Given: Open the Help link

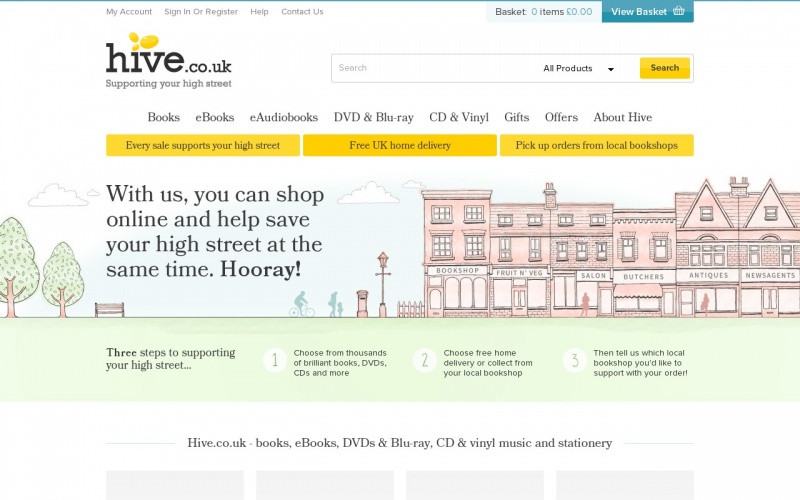Looking at the screenshot, I should (259, 12).
